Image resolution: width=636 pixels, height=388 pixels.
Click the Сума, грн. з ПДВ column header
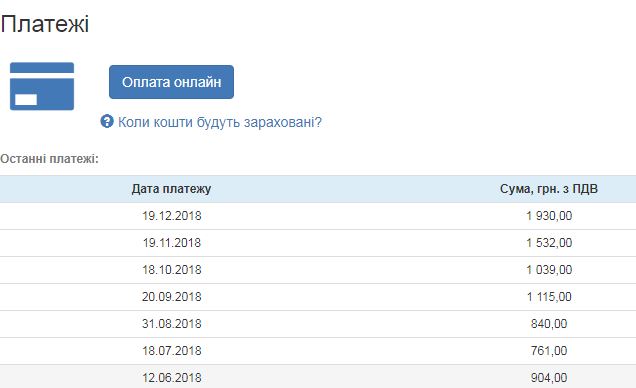[549, 189]
